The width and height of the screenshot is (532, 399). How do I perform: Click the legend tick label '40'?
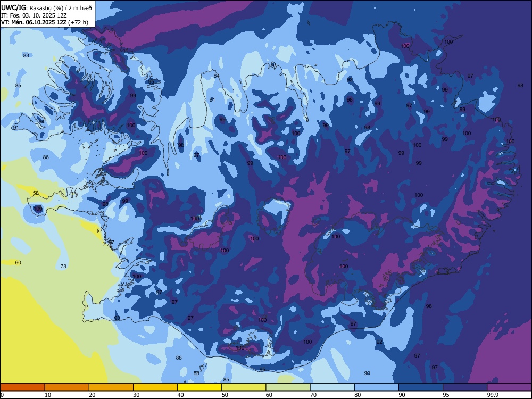pos(180,395)
